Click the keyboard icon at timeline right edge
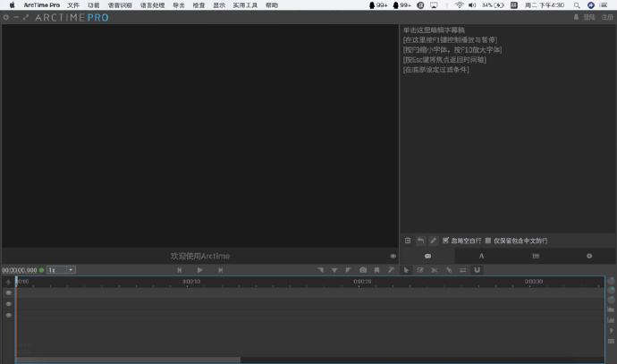Viewport: 617px width, 364px height. pos(611,341)
